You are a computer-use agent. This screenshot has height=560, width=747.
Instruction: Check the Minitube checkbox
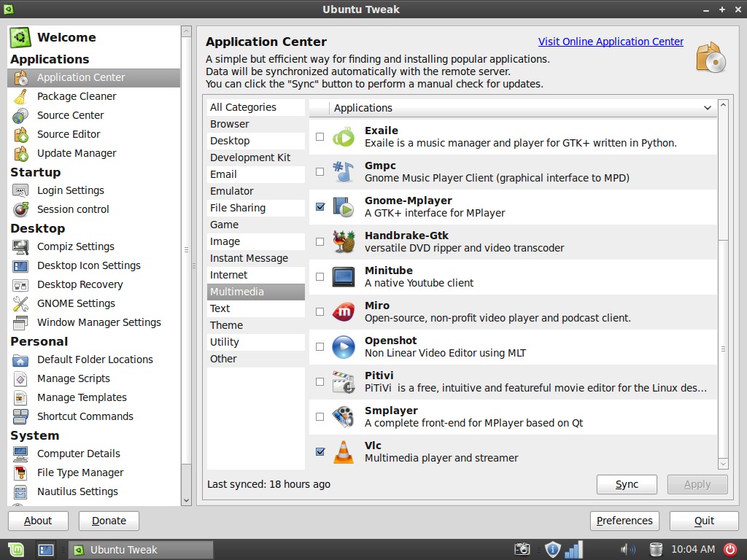pyautogui.click(x=320, y=276)
